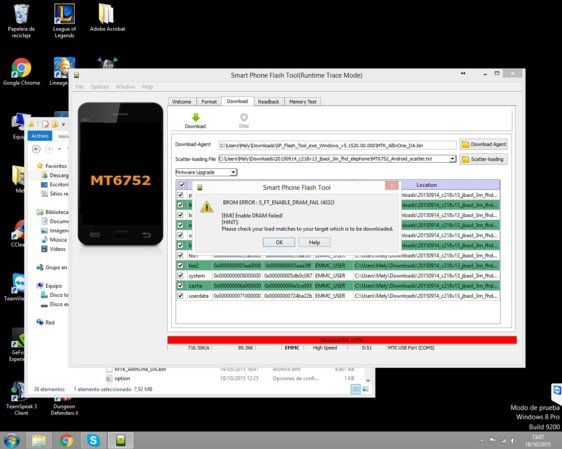
Task: Click 'MTK USB Port (COM5)' status entry
Action: click(411, 348)
